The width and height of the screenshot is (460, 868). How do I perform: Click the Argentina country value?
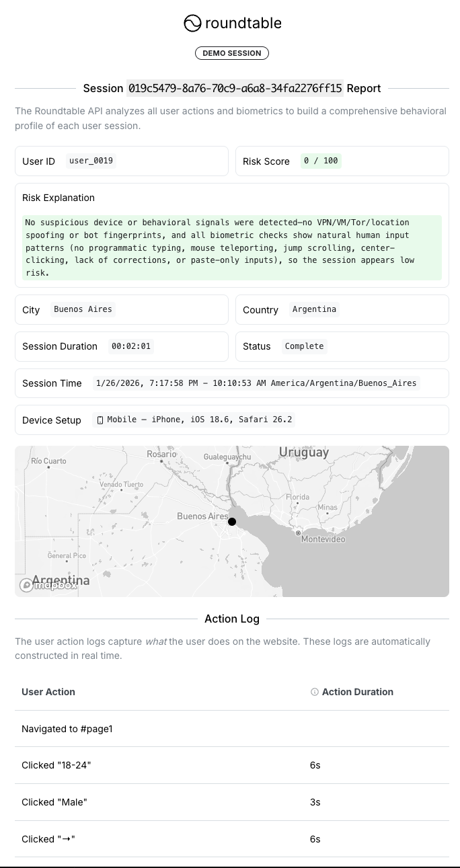tap(314, 309)
